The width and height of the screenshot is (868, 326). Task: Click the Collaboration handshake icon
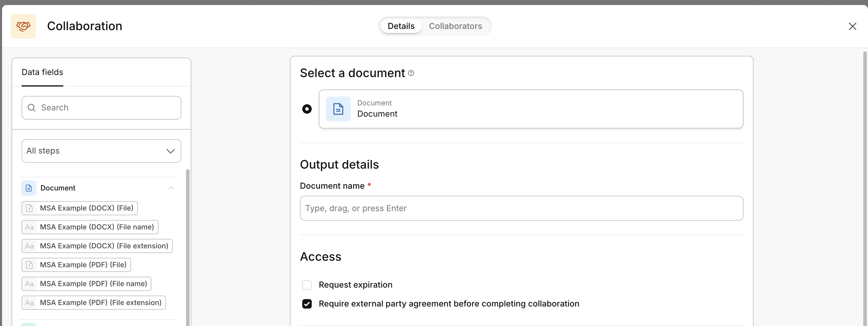[x=23, y=26]
